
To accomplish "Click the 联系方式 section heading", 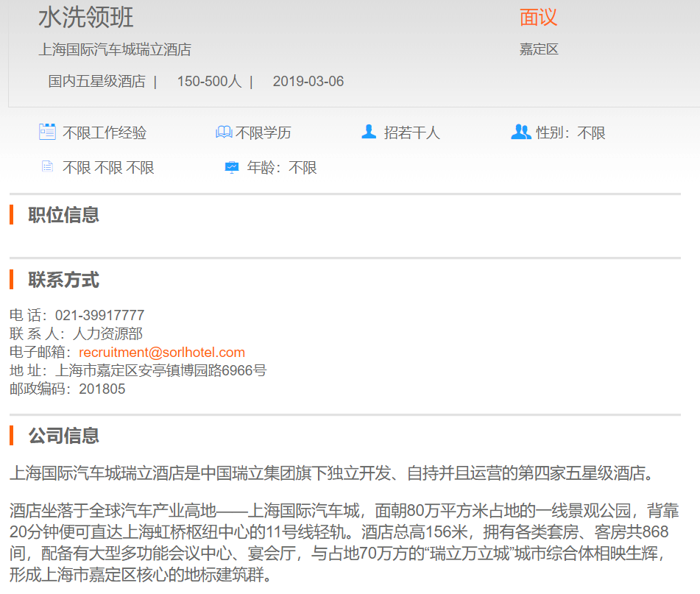I will (63, 280).
